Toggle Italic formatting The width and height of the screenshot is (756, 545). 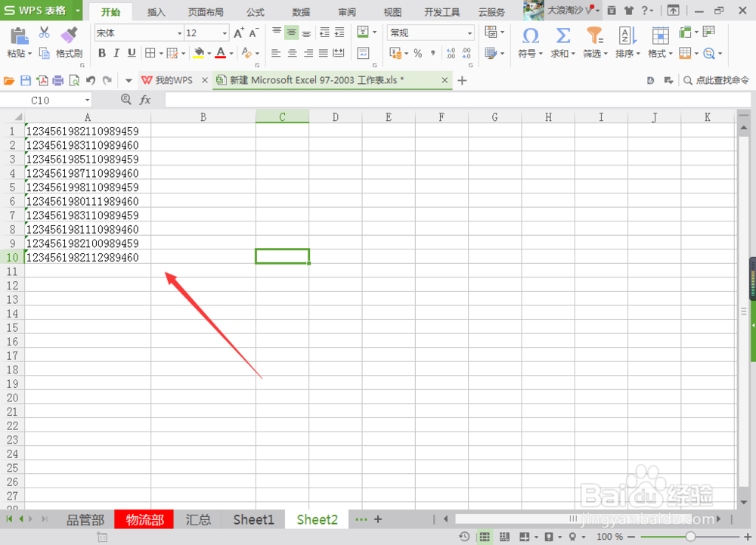[x=116, y=53]
